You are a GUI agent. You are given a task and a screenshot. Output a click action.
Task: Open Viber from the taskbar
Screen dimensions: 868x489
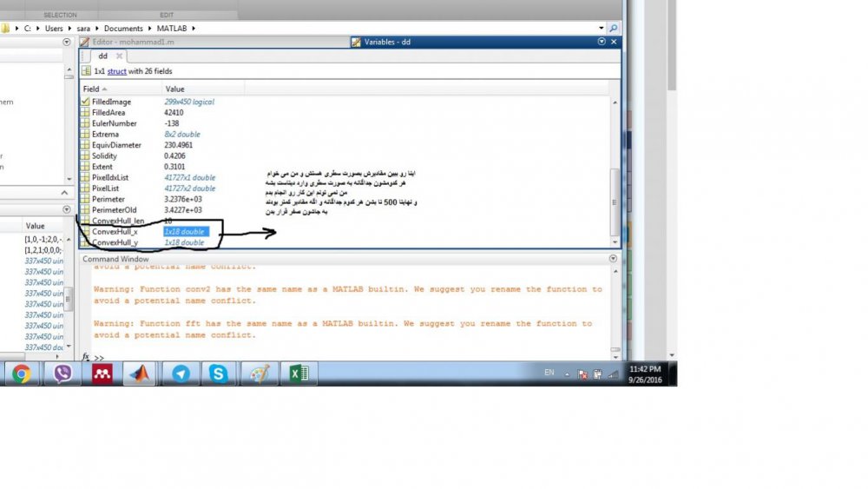pyautogui.click(x=62, y=374)
